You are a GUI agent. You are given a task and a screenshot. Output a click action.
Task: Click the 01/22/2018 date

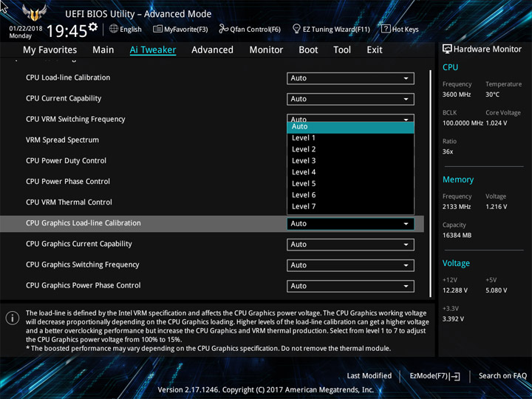(26, 29)
